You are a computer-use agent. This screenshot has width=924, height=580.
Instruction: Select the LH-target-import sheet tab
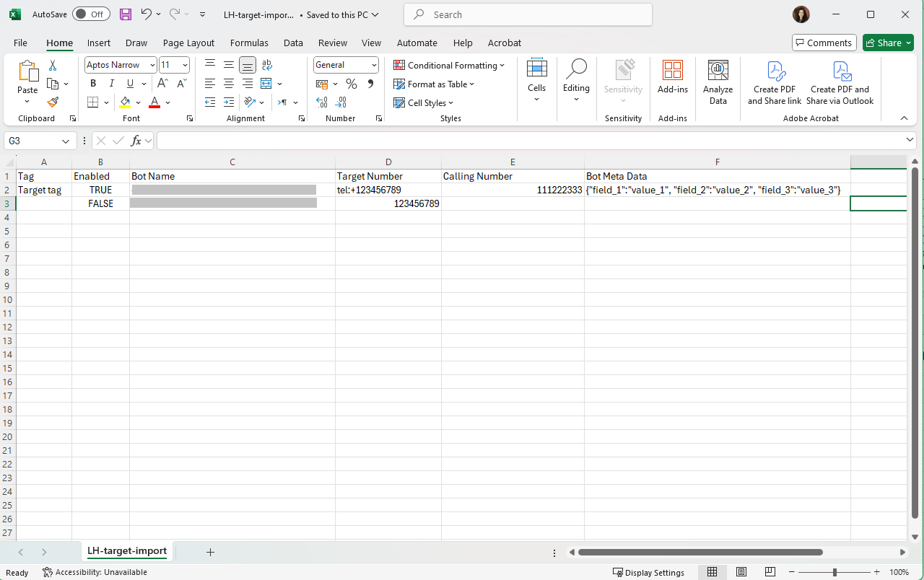coord(127,551)
